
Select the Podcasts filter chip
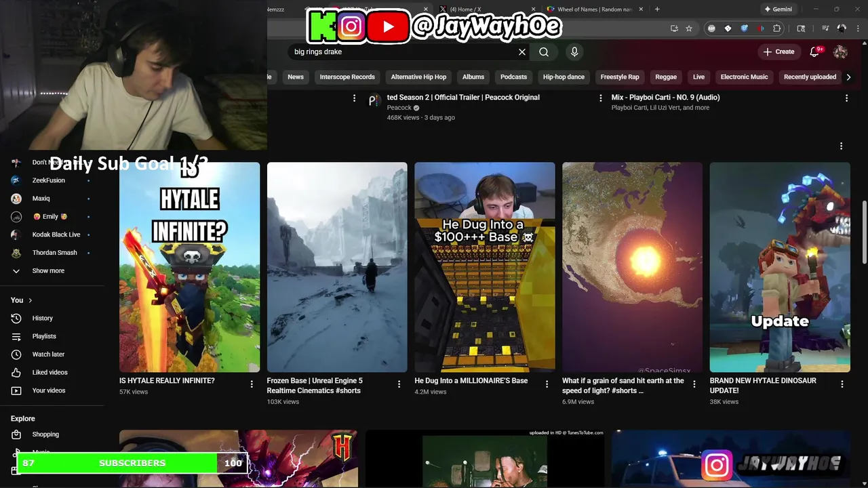[x=513, y=77]
